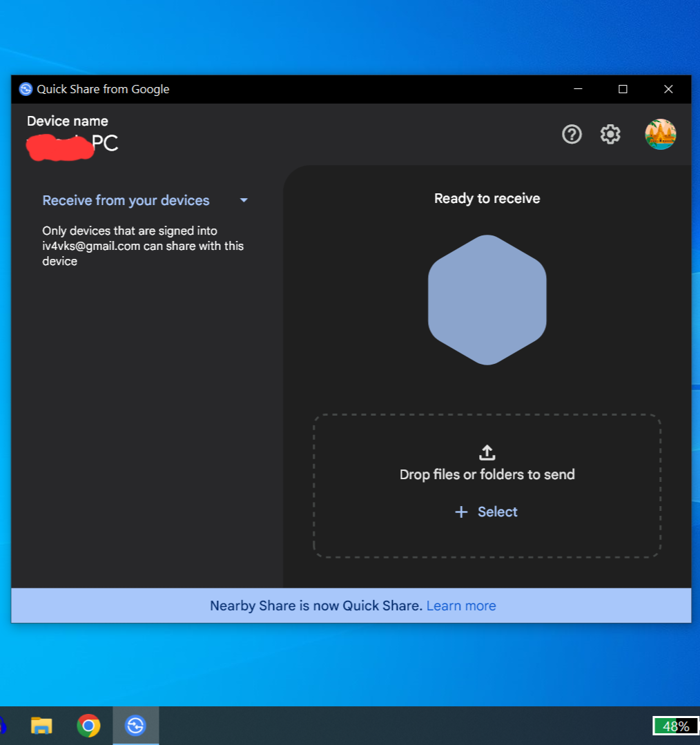
Task: Close the Quick Share window
Action: pyautogui.click(x=668, y=89)
